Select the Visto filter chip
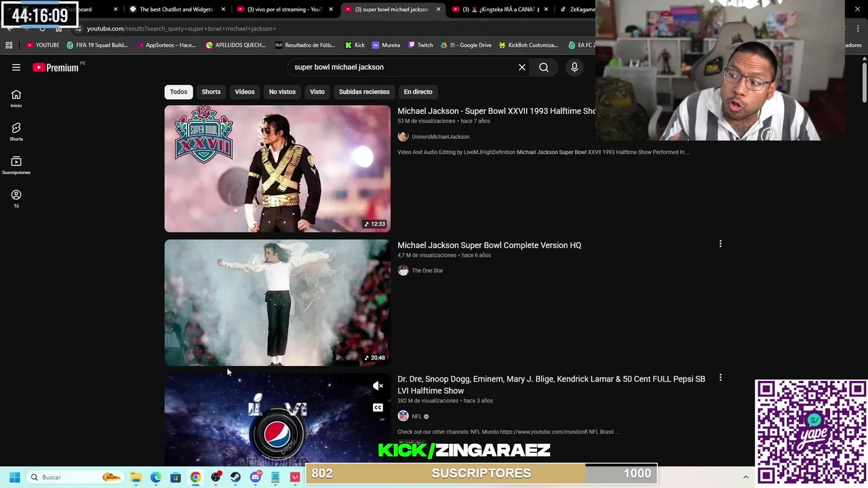Image resolution: width=868 pixels, height=488 pixels. coord(317,91)
